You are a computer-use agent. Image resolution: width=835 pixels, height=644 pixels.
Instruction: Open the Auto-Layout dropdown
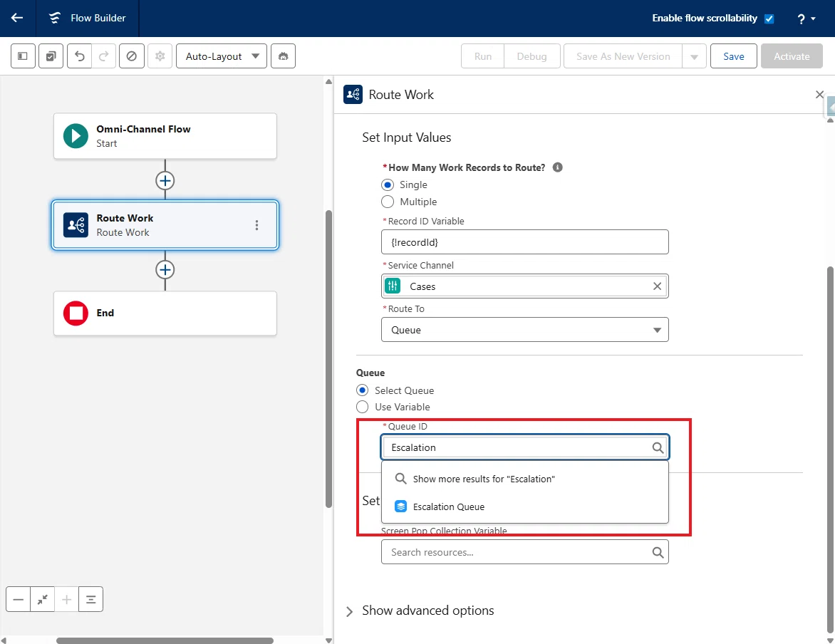222,56
